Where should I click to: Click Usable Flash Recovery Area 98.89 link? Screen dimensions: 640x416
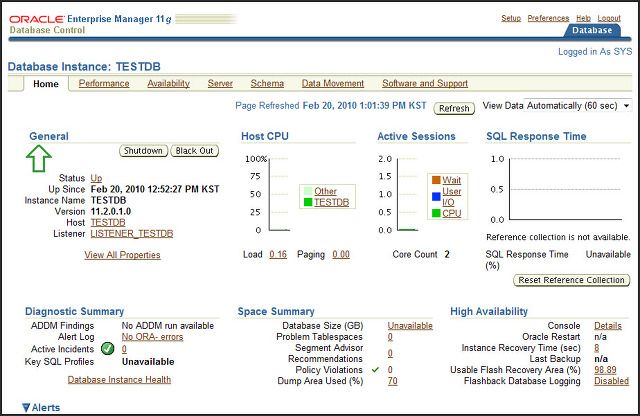(x=605, y=370)
